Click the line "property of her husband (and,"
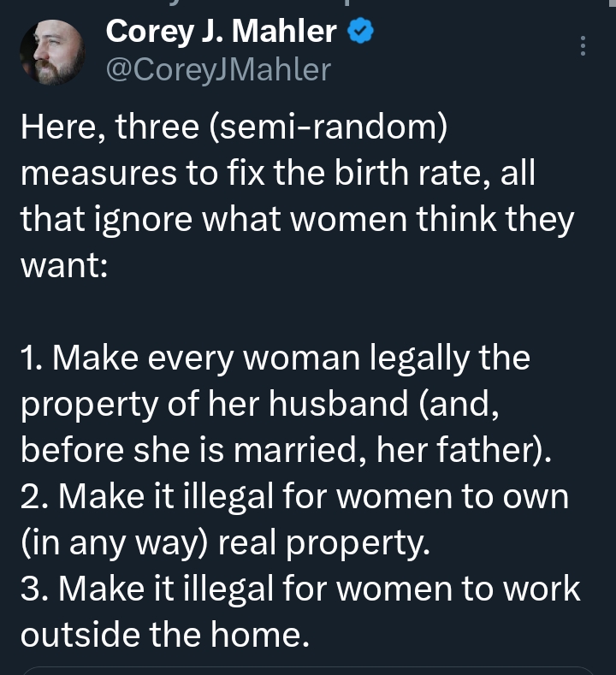Viewport: 616px width, 675px height. pos(260,404)
